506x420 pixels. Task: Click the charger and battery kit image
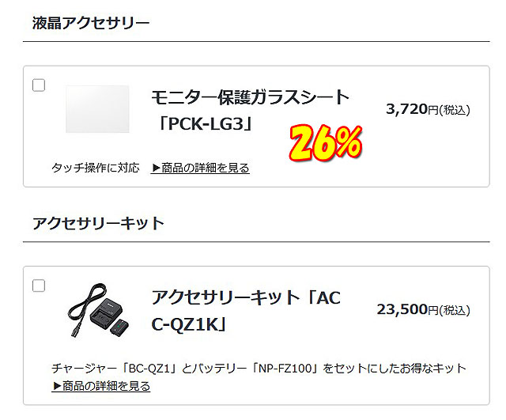tap(97, 311)
